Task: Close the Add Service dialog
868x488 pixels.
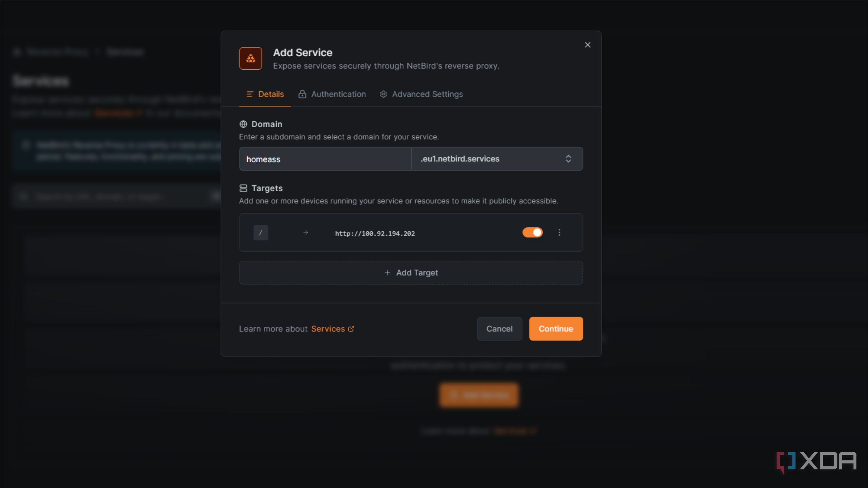Action: click(x=587, y=45)
